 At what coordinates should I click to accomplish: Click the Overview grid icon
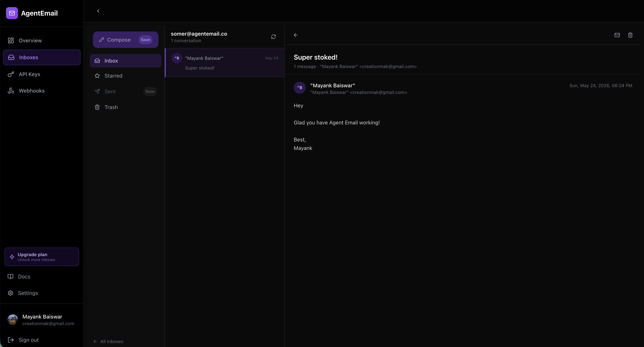coord(11,40)
